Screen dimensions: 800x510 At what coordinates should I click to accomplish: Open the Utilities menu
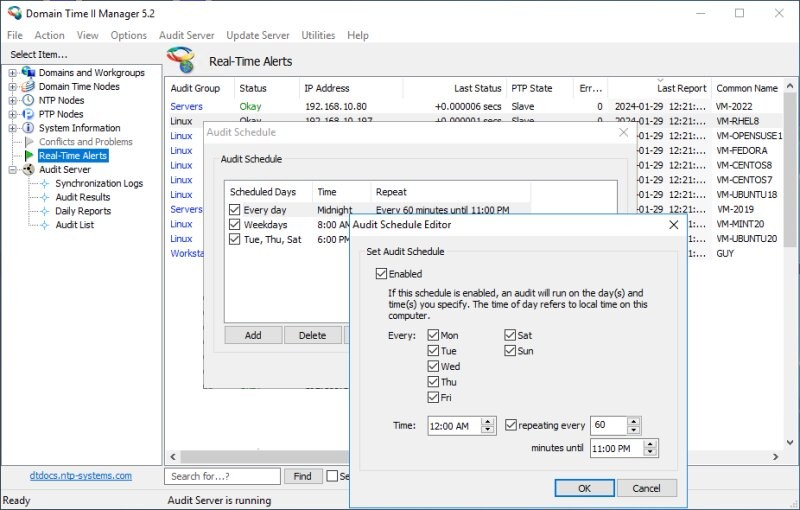tap(318, 35)
